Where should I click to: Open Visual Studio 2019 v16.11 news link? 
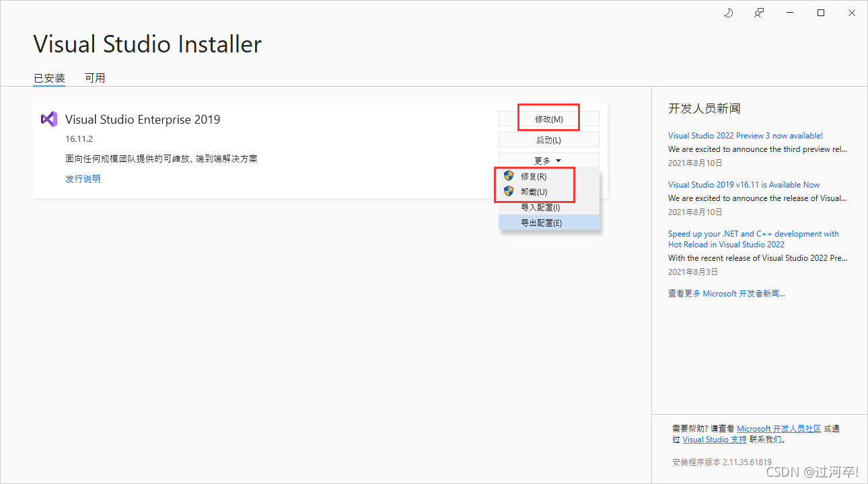[x=744, y=185]
